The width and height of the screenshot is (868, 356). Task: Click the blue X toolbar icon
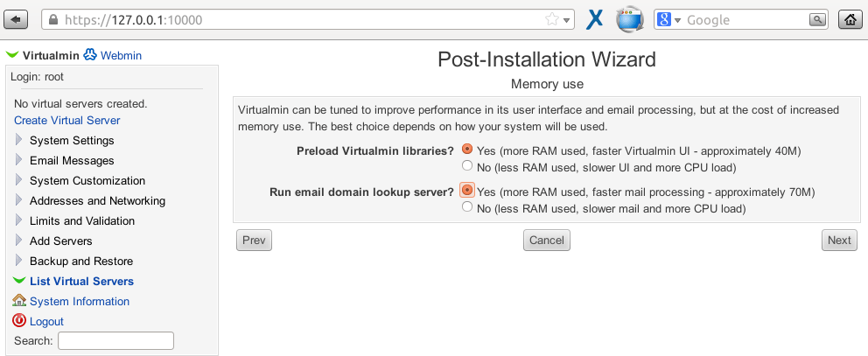coord(594,20)
